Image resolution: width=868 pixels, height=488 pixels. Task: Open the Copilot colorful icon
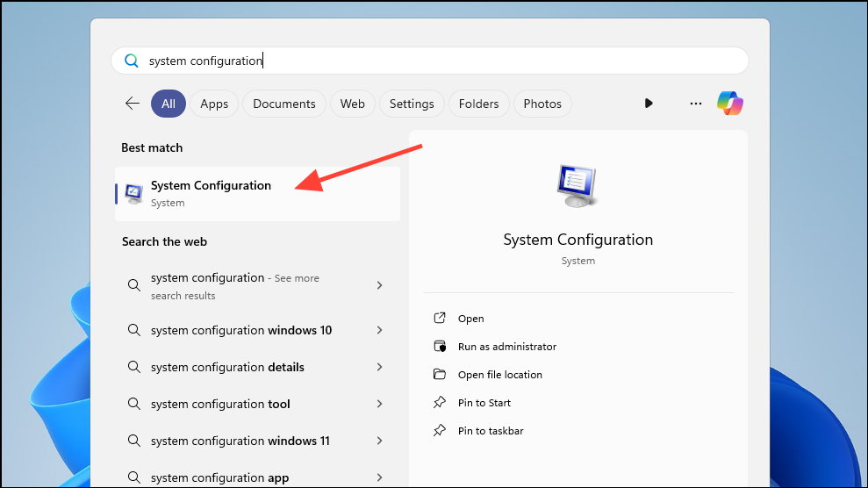730,103
